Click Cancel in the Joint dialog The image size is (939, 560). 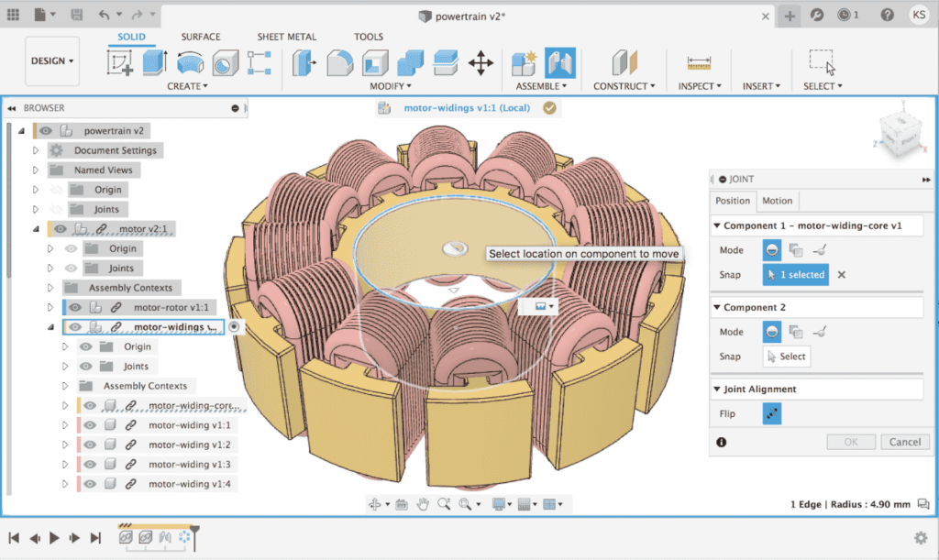point(905,442)
